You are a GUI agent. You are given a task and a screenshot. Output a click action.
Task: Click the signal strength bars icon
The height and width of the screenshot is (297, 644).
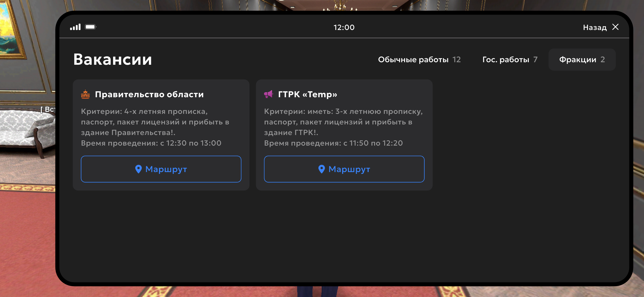75,27
